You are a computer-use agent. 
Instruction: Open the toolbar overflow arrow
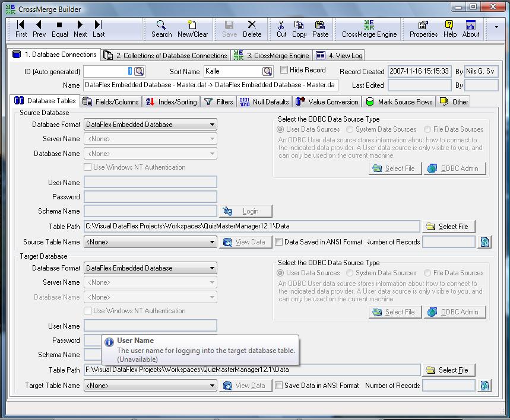[x=496, y=27]
